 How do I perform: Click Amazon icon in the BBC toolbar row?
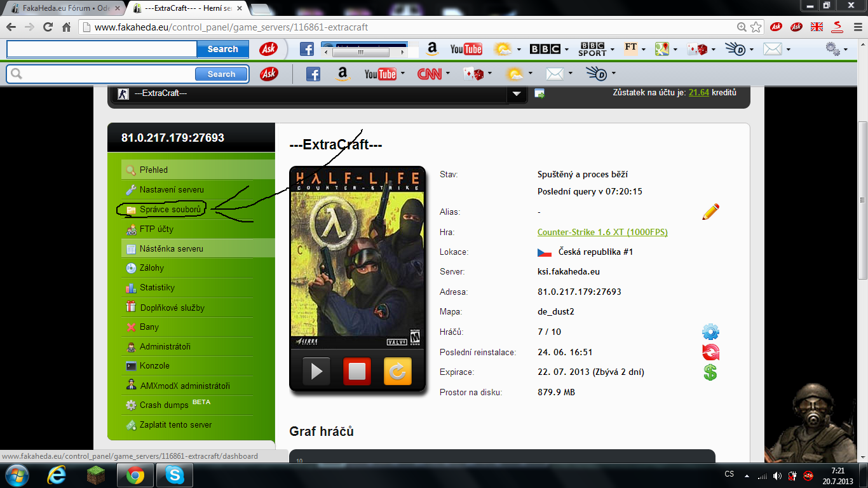point(433,49)
